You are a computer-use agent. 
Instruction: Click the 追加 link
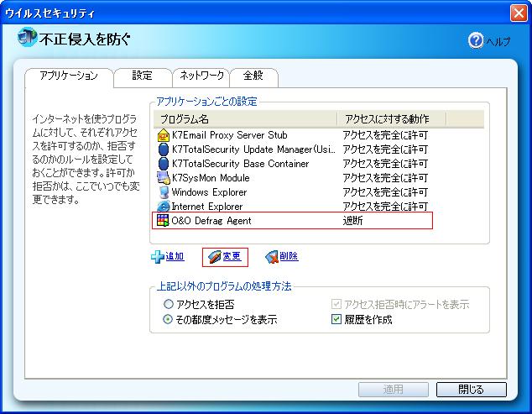coord(175,256)
